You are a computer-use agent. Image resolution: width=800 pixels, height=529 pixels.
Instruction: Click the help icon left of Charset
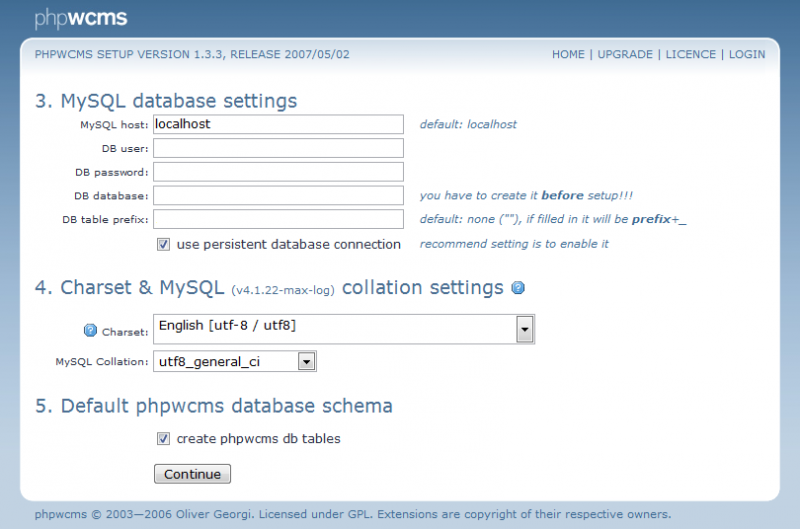coord(90,330)
